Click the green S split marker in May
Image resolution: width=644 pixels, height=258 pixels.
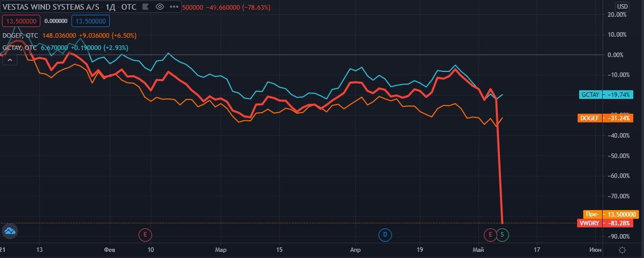pyautogui.click(x=503, y=235)
